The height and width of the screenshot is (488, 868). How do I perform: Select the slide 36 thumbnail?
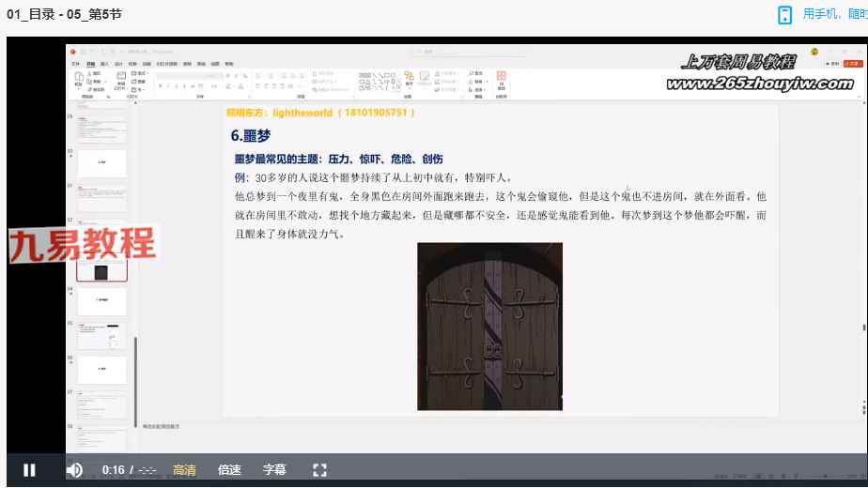(x=101, y=370)
